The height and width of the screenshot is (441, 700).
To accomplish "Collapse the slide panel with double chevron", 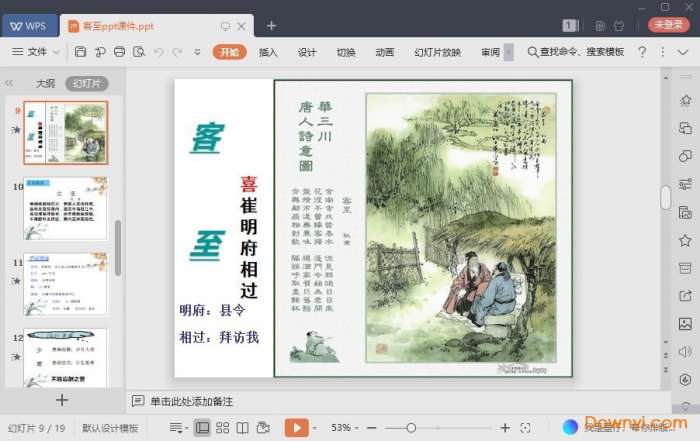I will coord(9,83).
